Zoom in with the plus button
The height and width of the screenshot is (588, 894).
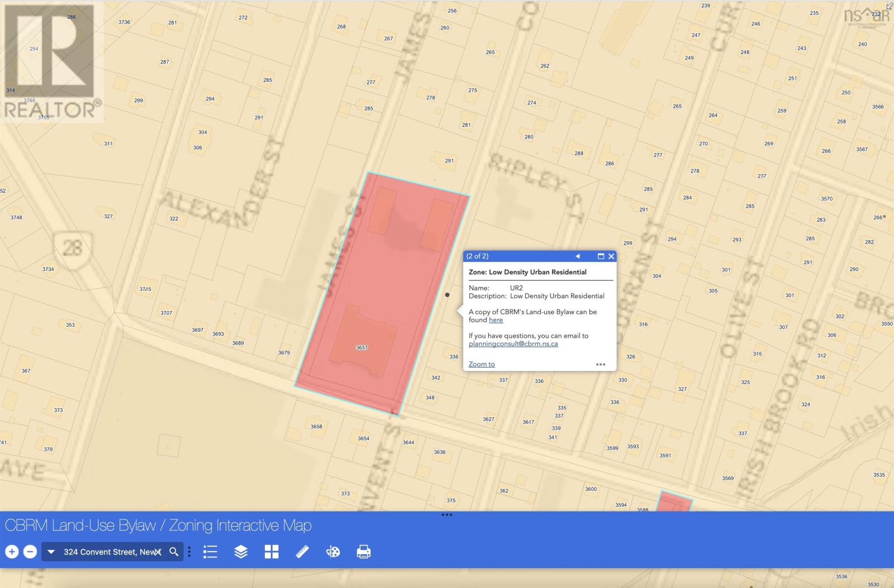[12, 552]
